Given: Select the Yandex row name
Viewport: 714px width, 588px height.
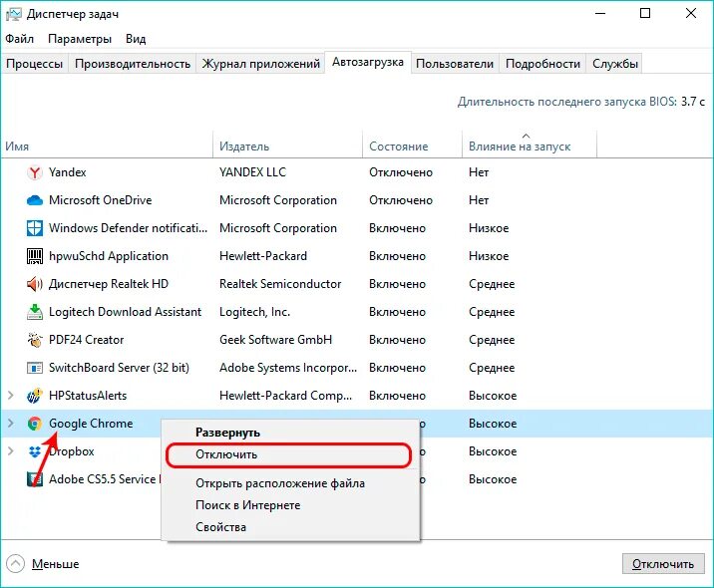Looking at the screenshot, I should tap(68, 172).
